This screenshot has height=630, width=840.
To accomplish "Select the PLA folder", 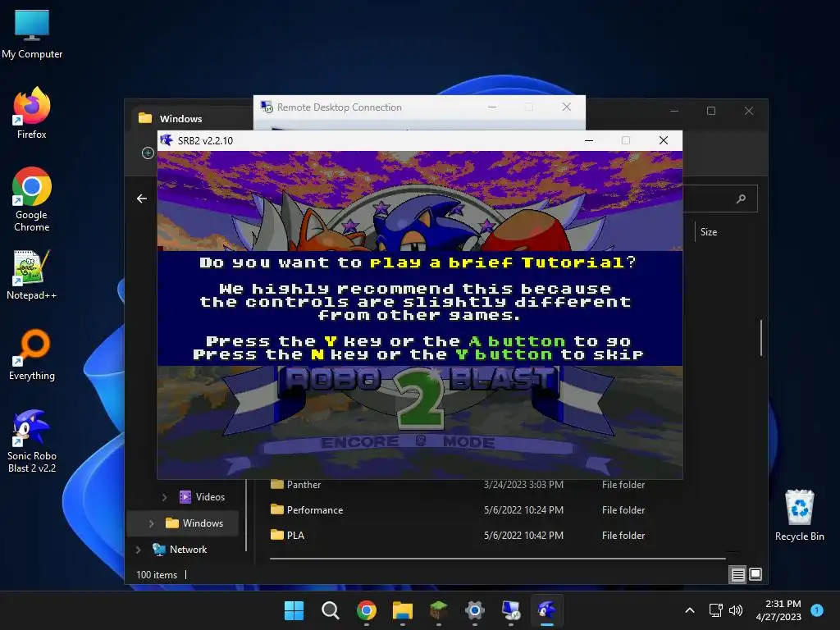I will [x=288, y=535].
